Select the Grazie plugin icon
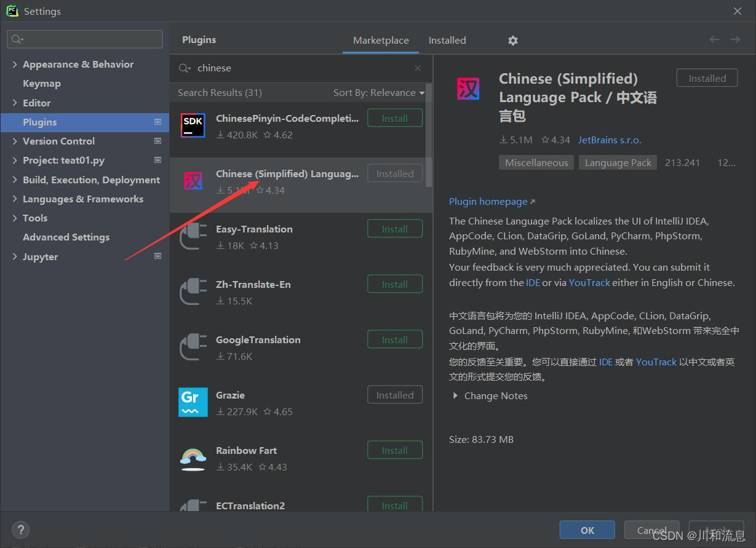The height and width of the screenshot is (548, 756). pos(193,402)
